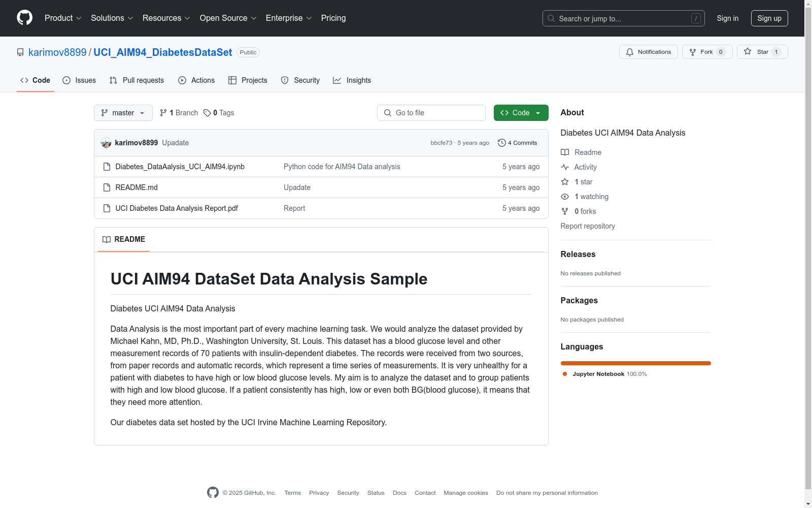Expand the Resources menu
The image size is (812, 508).
coord(166,18)
